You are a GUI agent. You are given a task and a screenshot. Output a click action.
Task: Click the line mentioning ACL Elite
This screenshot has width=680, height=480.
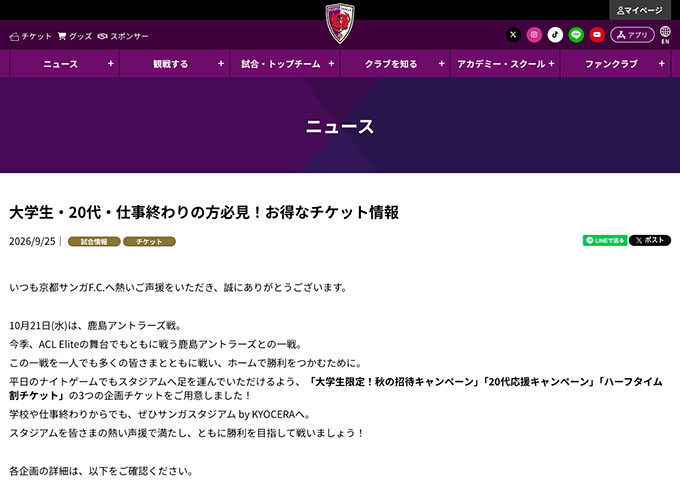tap(156, 345)
